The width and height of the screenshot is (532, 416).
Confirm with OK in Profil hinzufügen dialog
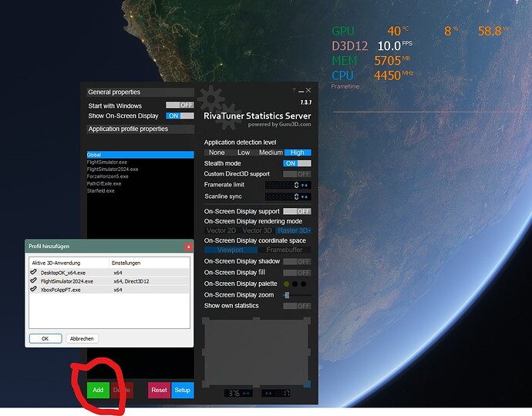tap(45, 338)
